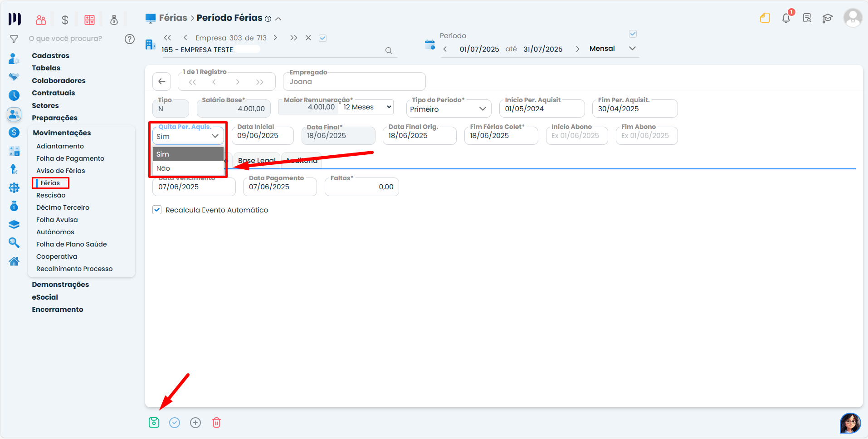Open Folha de Pagamento menu item
The height and width of the screenshot is (439, 868).
pos(70,158)
